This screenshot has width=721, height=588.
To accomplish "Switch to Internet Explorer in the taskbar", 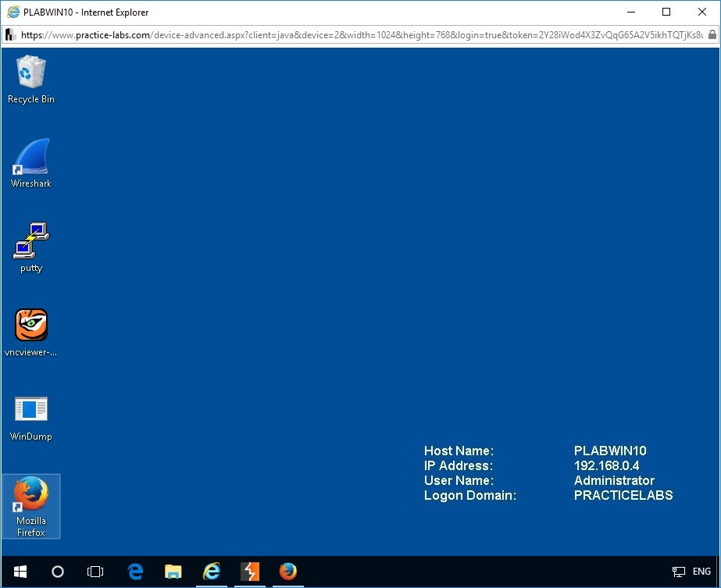I will coord(212,572).
